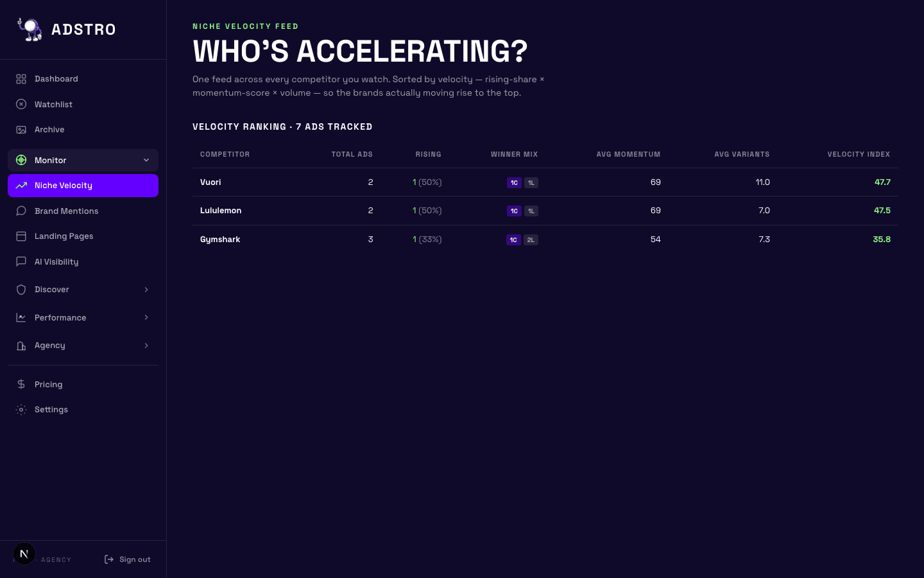Click the Sign out button
The height and width of the screenshot is (578, 924).
[128, 559]
